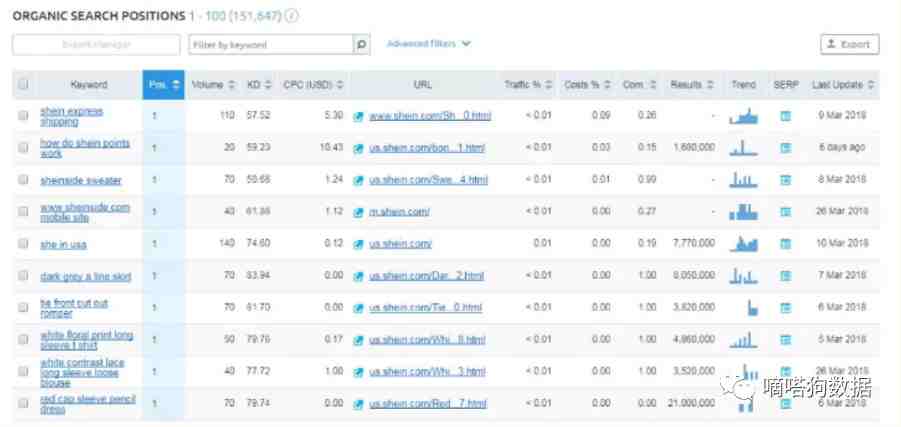Expand the Advanced filters dropdown
Viewport: 901px width, 427px height.
point(429,44)
